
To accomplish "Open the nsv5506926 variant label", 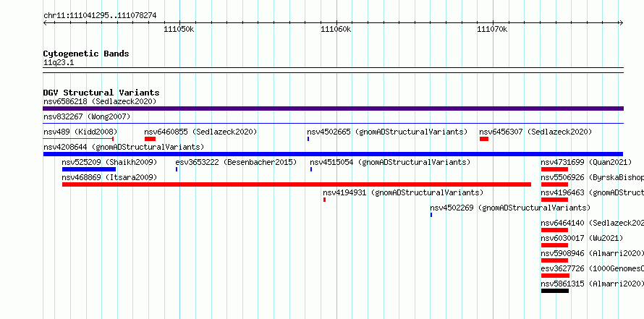I will (592, 177).
